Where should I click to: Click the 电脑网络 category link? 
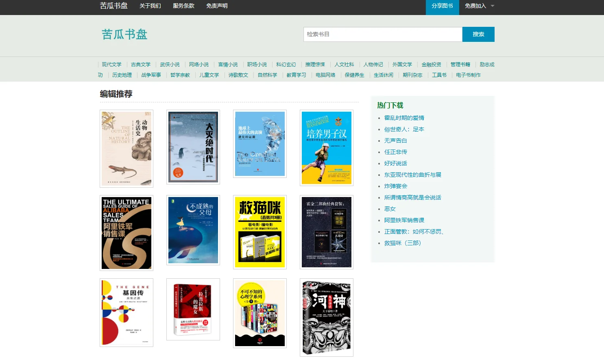326,75
